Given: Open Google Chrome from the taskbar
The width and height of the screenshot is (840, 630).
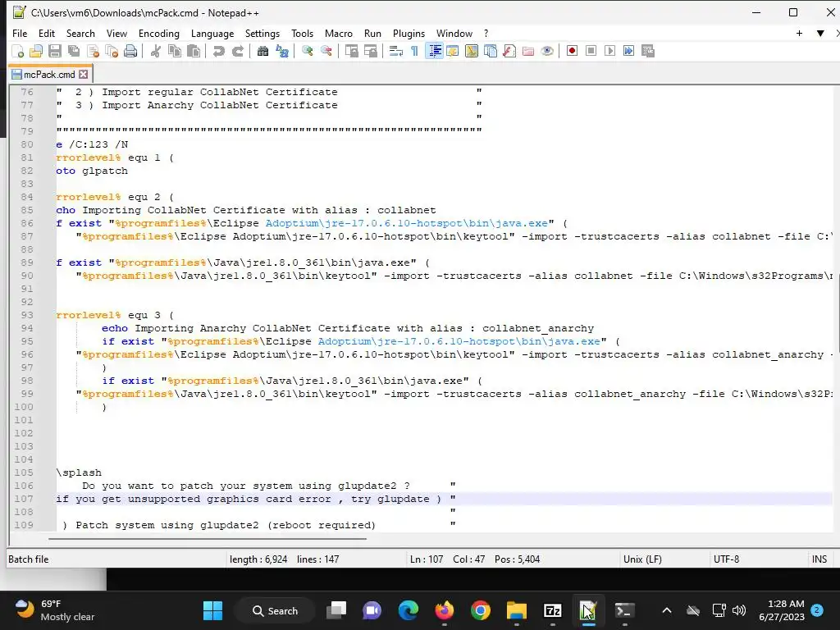Looking at the screenshot, I should [x=481, y=610].
